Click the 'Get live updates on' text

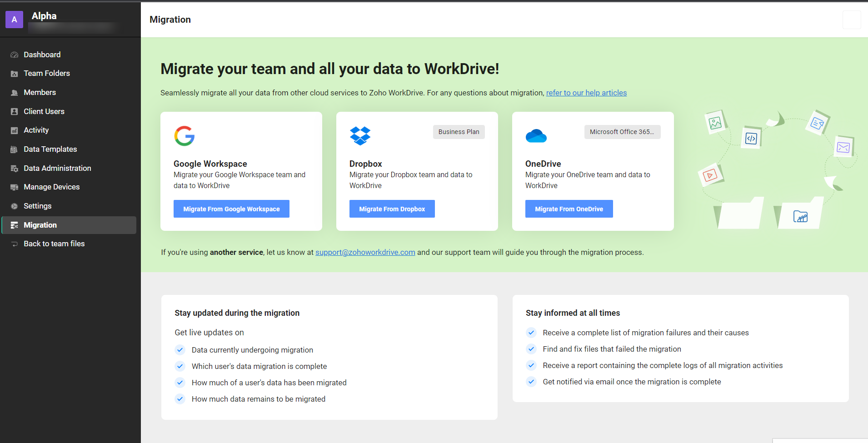(210, 333)
